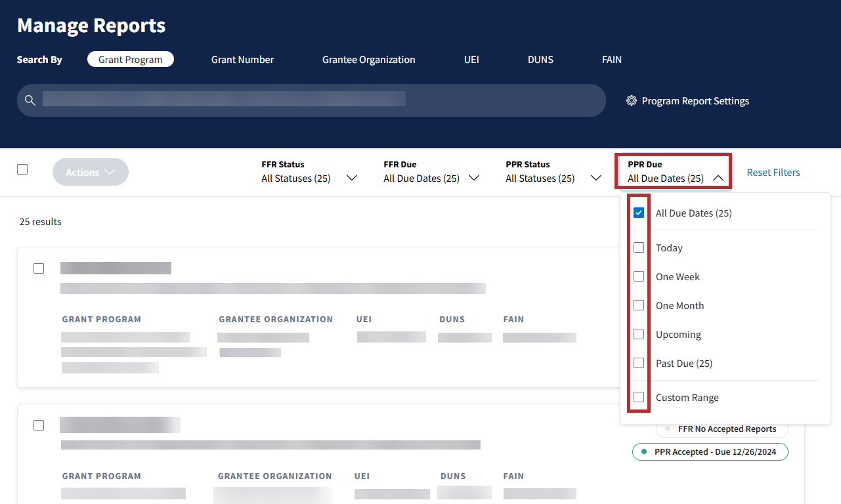Tick the Custom Range checkbox
This screenshot has height=504, width=841.
[x=639, y=398]
